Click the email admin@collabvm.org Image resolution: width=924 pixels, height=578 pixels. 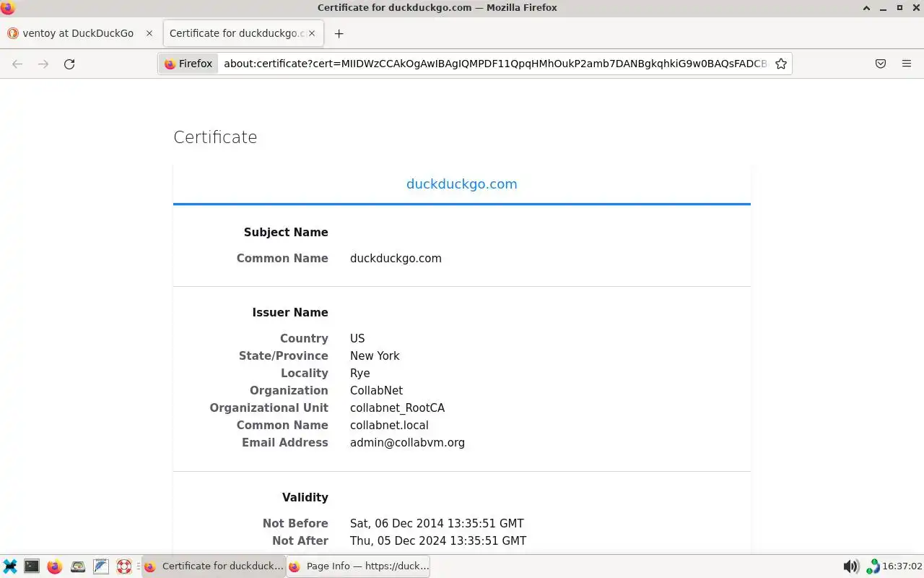tap(407, 443)
